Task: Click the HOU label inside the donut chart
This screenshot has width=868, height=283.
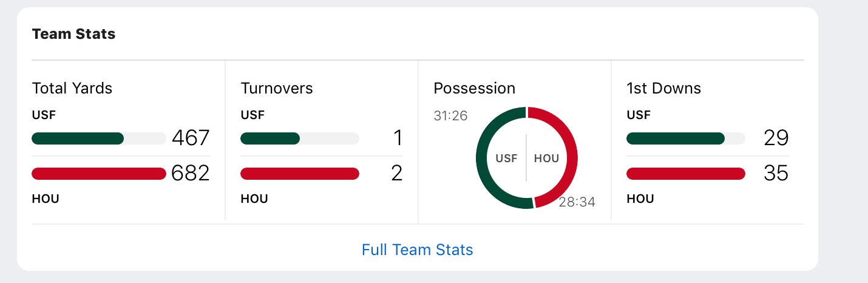Action: pyautogui.click(x=546, y=159)
